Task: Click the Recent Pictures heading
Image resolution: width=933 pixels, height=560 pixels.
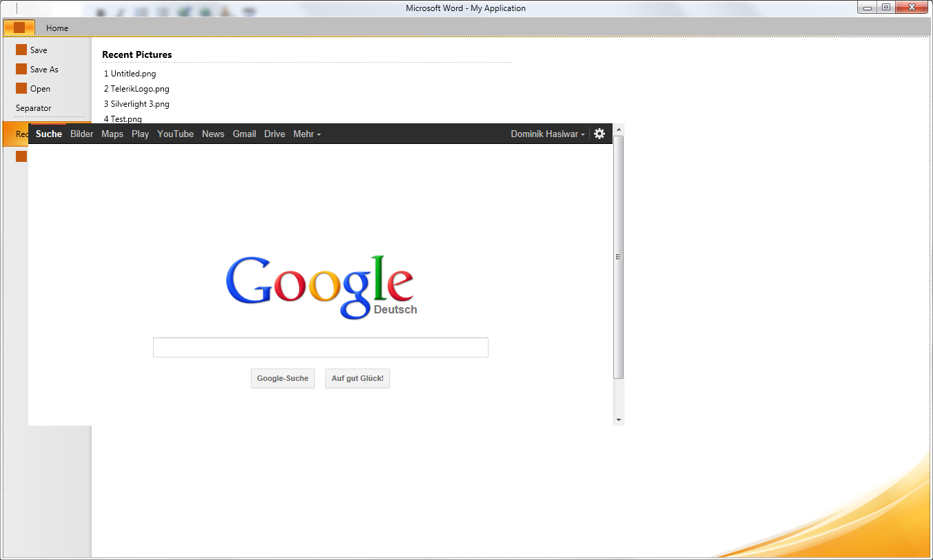Action: pos(137,54)
